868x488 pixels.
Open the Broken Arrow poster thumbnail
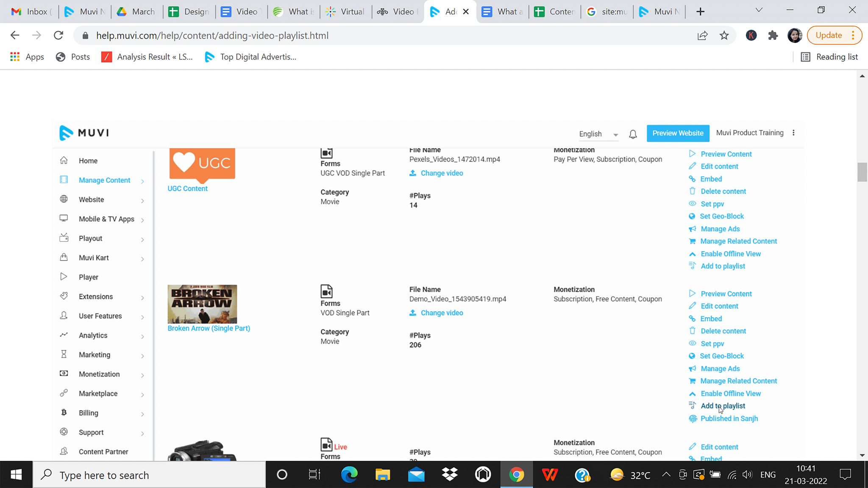[x=202, y=303]
